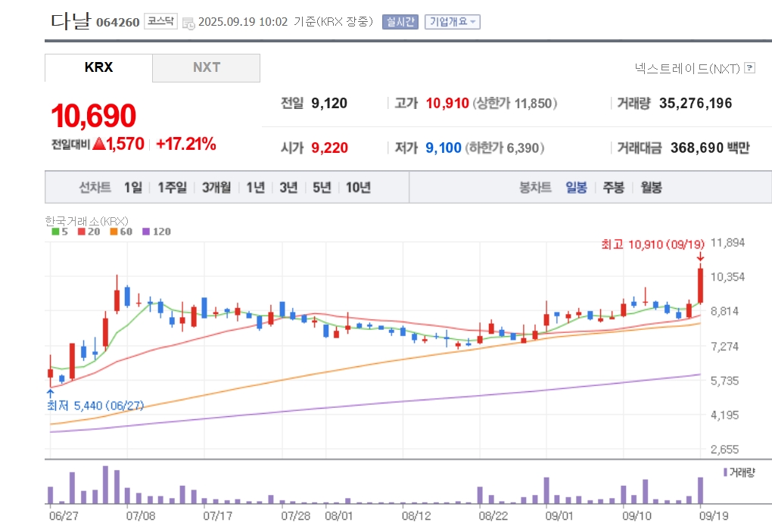Click the 최저 5,440 blue arrow marker
The height and width of the screenshot is (532, 772).
pos(50,394)
